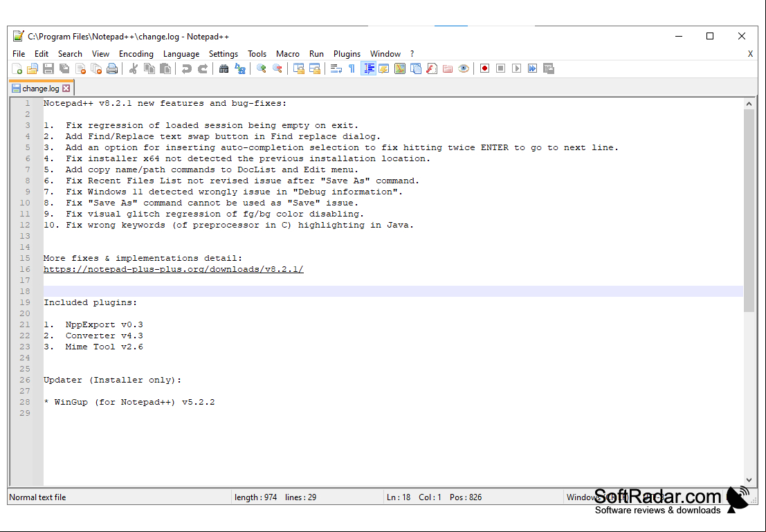The width and height of the screenshot is (766, 532).
Task: Undo the last action with the toolbar arrow
Action: 186,69
